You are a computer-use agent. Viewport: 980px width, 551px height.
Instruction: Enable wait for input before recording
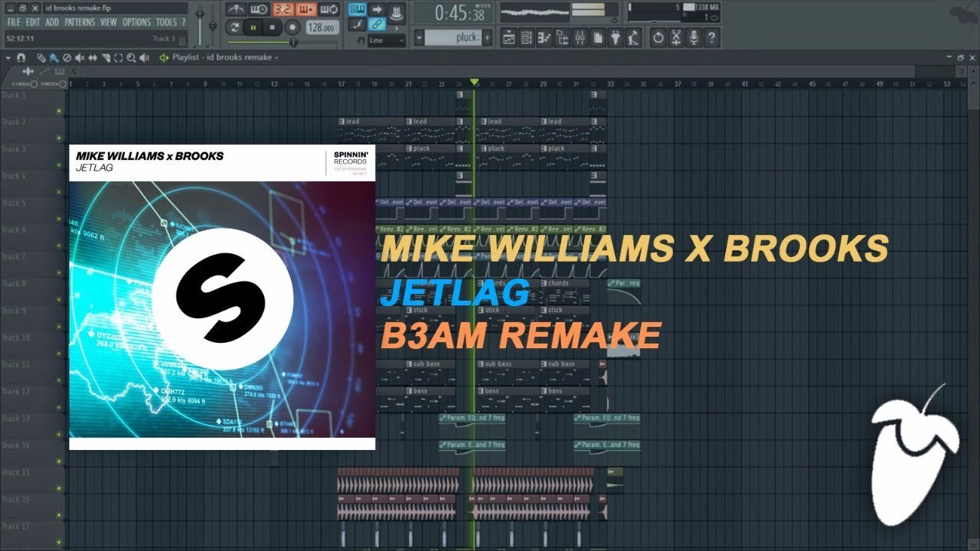click(x=260, y=9)
